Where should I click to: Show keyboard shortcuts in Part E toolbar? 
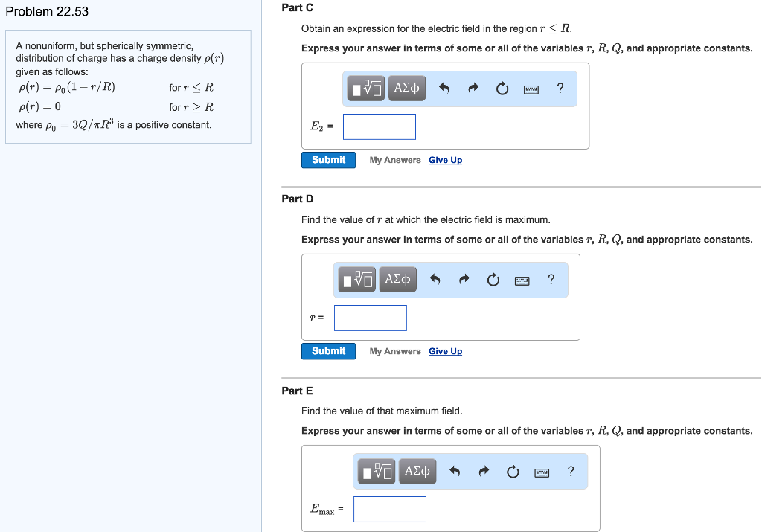point(542,472)
